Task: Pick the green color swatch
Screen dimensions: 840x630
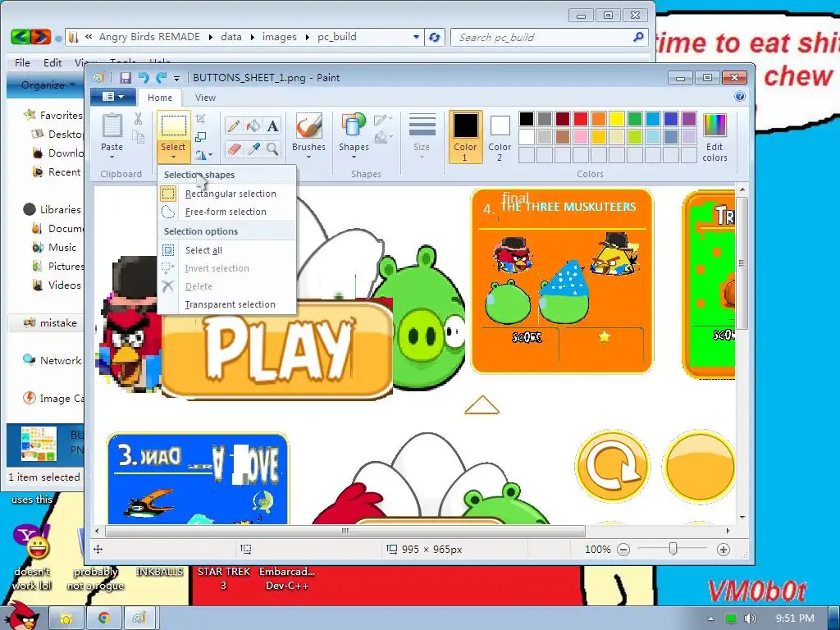Action: 635,118
